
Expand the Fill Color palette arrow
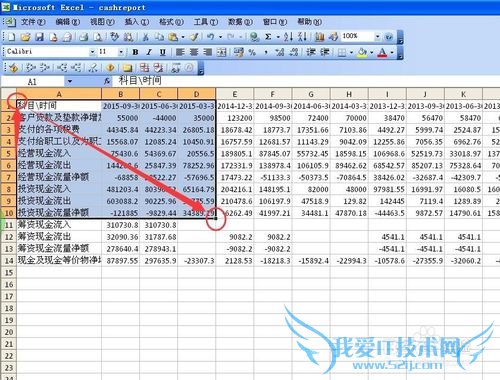point(371,52)
